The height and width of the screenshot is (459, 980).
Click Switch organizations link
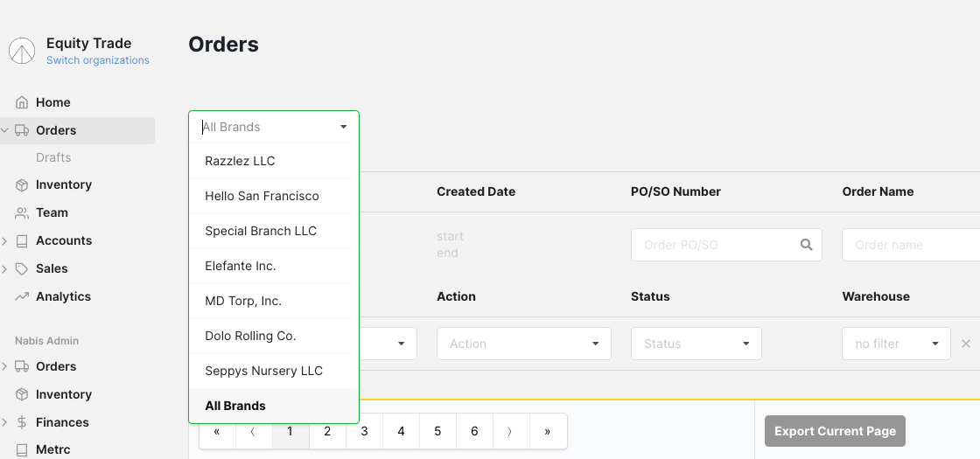[98, 60]
